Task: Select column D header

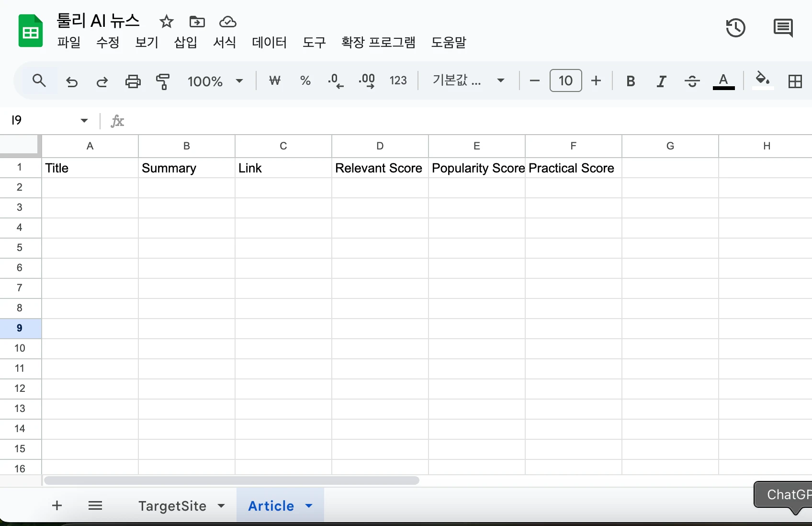Action: (x=380, y=146)
